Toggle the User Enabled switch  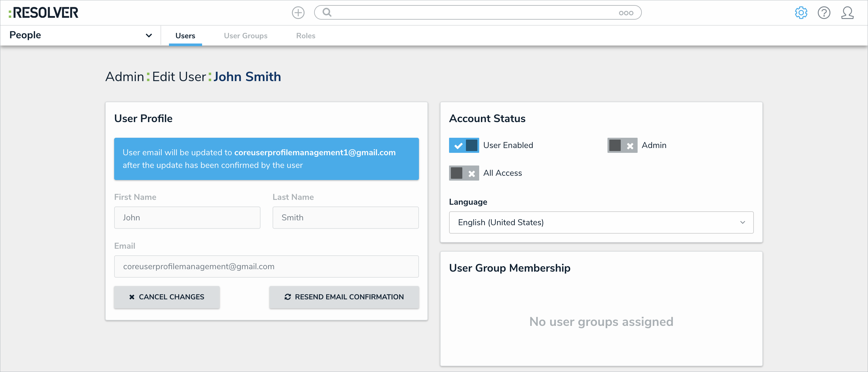pyautogui.click(x=464, y=145)
